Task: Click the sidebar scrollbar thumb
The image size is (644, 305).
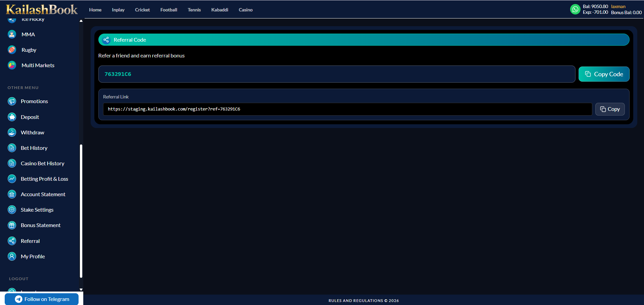Action: (81, 211)
